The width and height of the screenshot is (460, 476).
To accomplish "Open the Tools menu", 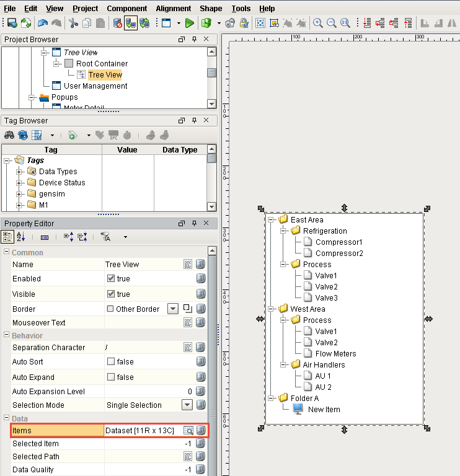I will pyautogui.click(x=241, y=9).
